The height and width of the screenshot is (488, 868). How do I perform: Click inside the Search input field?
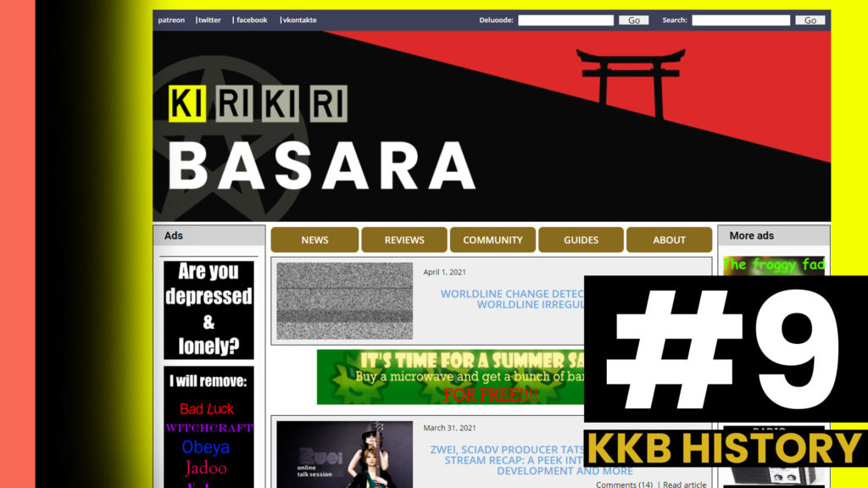coord(741,19)
